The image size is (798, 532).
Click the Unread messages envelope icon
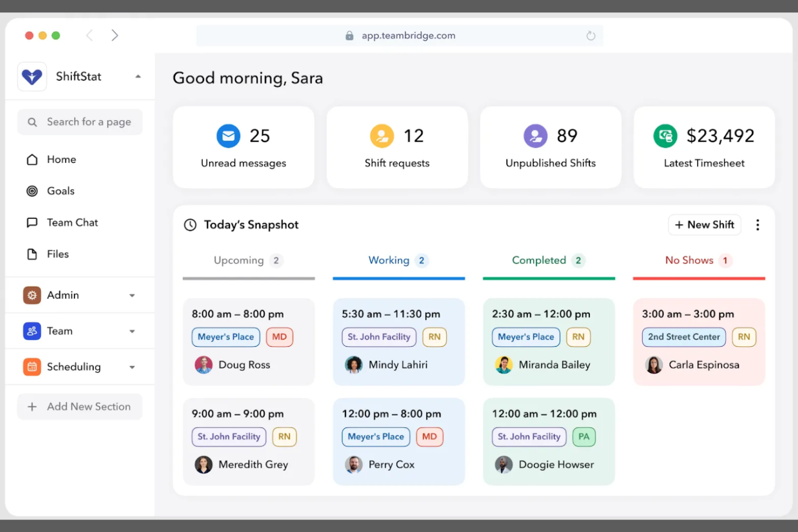pyautogui.click(x=229, y=136)
